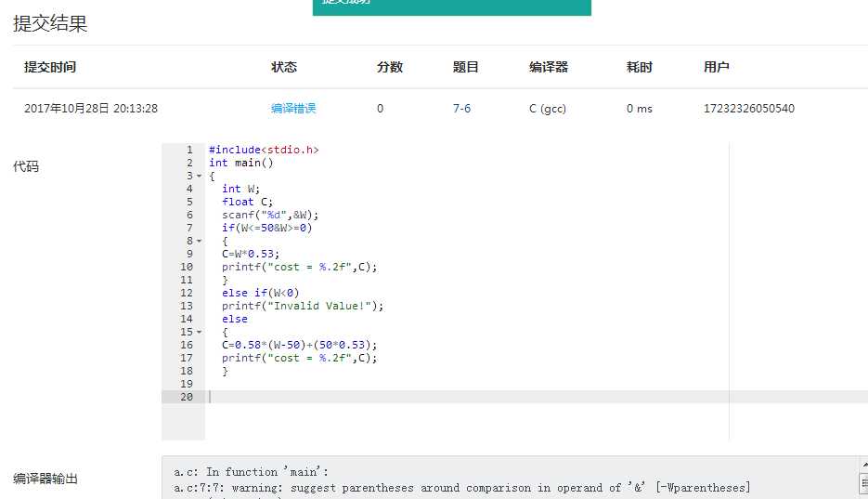Select the compiler value C (gcc)
Screen dimensions: 868x499
pos(548,109)
